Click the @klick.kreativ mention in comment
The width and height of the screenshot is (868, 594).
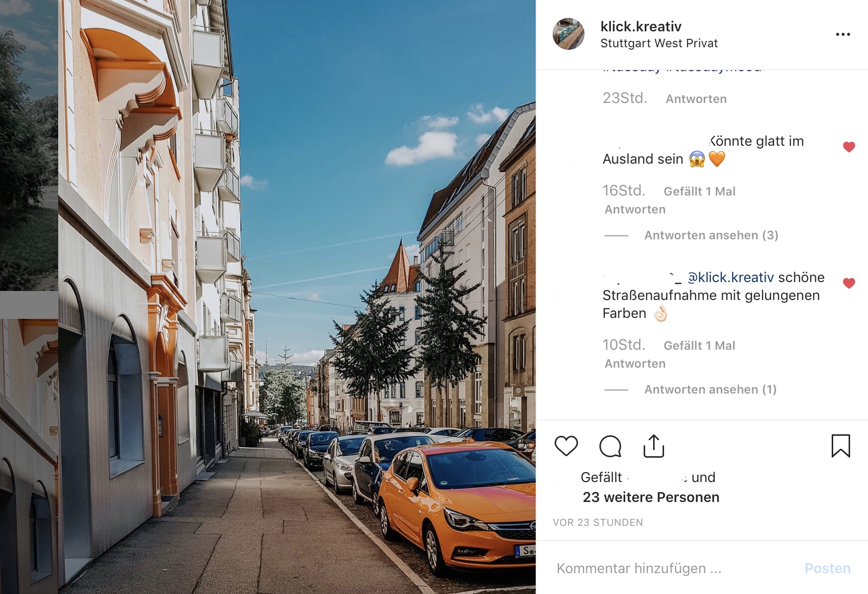(730, 277)
